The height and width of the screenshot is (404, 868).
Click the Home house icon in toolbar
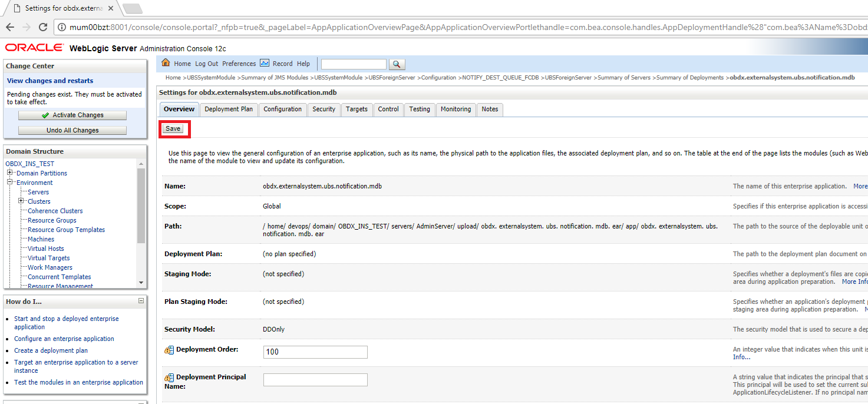tap(166, 63)
